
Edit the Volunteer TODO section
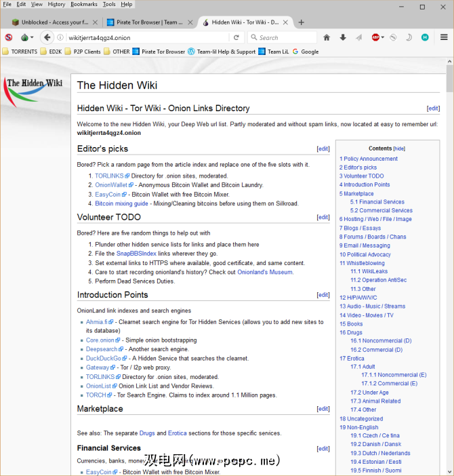323,217
